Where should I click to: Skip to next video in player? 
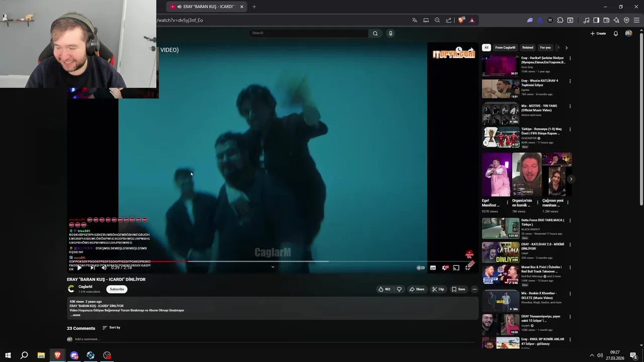coord(92,267)
